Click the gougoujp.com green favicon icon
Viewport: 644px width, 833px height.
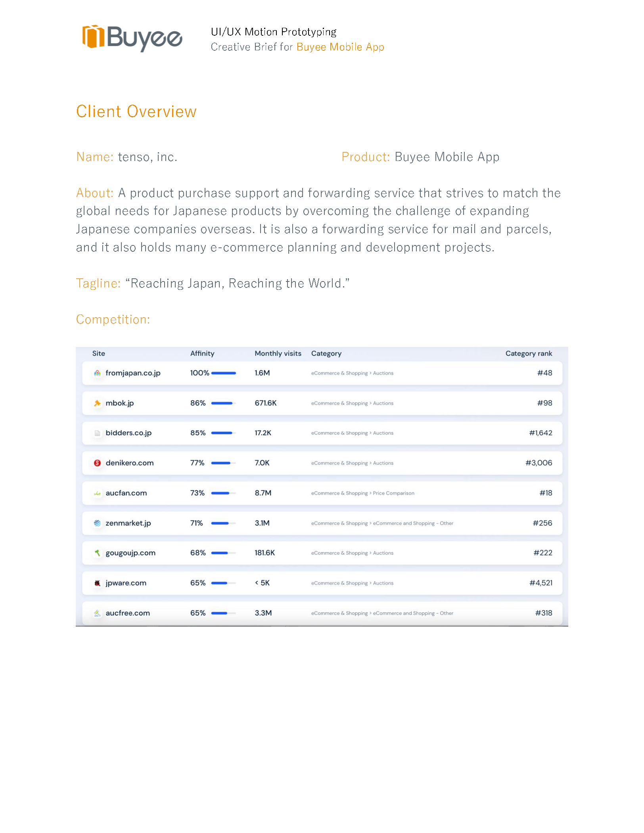pyautogui.click(x=97, y=553)
